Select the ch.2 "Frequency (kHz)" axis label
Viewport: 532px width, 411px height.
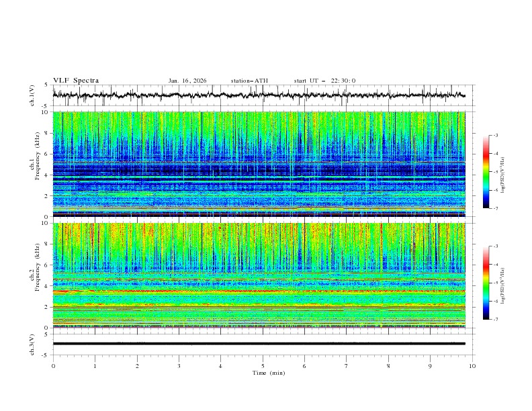(x=38, y=267)
